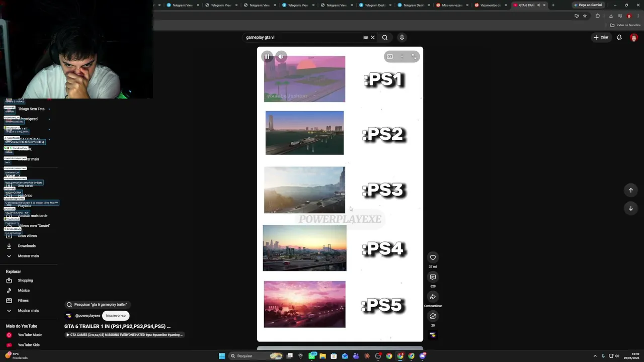Image resolution: width=644 pixels, height=362 pixels.
Task: Go to the previous Short
Action: (x=630, y=190)
